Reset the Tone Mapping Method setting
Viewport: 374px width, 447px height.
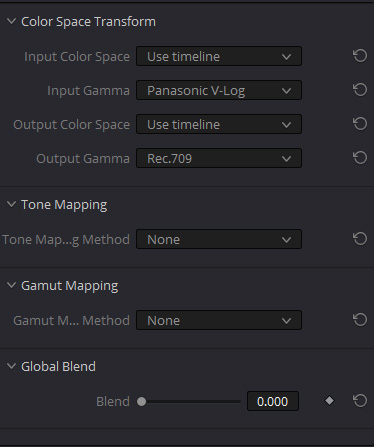(x=360, y=239)
